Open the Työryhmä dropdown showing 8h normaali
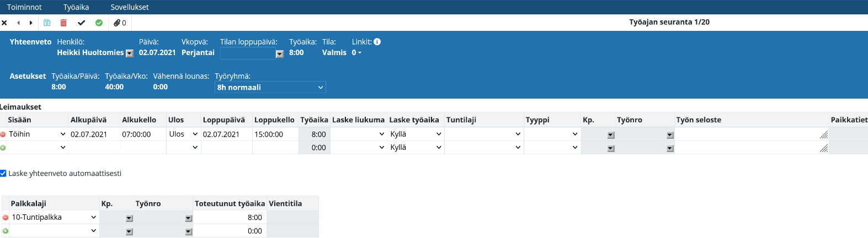868x238 pixels. click(x=270, y=88)
